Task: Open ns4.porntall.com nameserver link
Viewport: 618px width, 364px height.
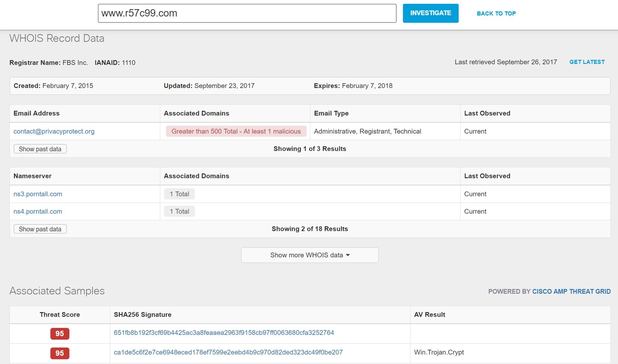Action: [38, 211]
